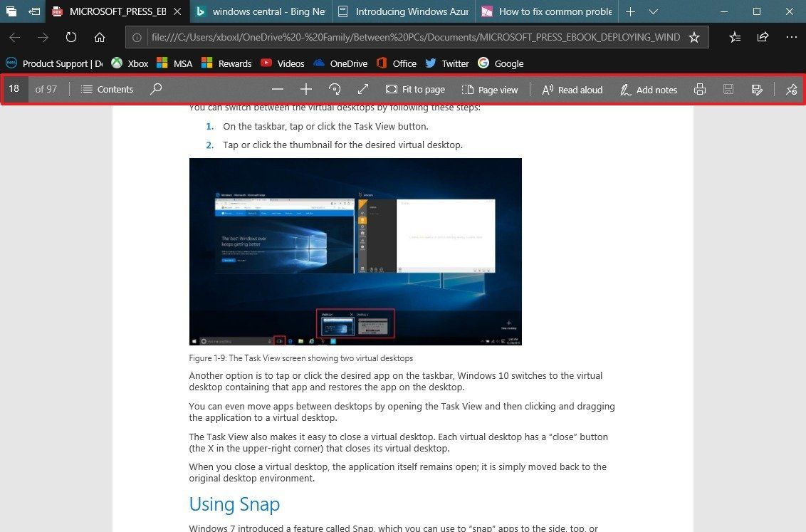Rotate the PDF page
This screenshot has height=532, width=806.
pyautogui.click(x=335, y=89)
